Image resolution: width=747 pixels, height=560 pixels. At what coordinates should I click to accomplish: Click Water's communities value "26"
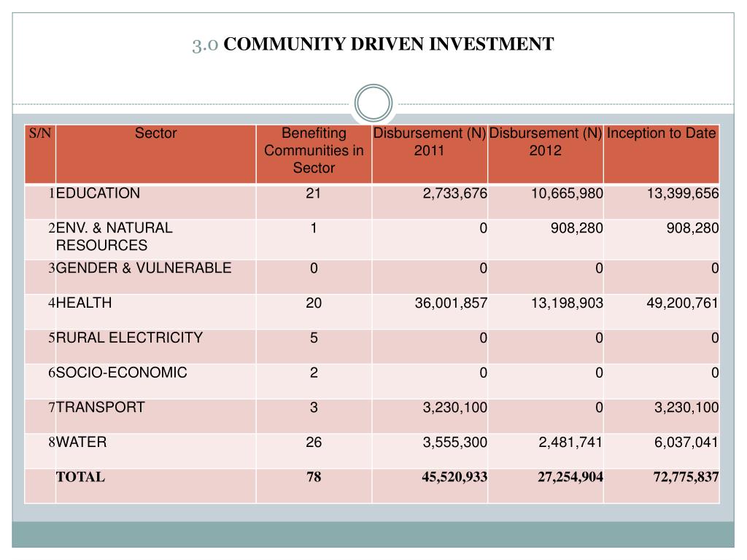(x=314, y=442)
